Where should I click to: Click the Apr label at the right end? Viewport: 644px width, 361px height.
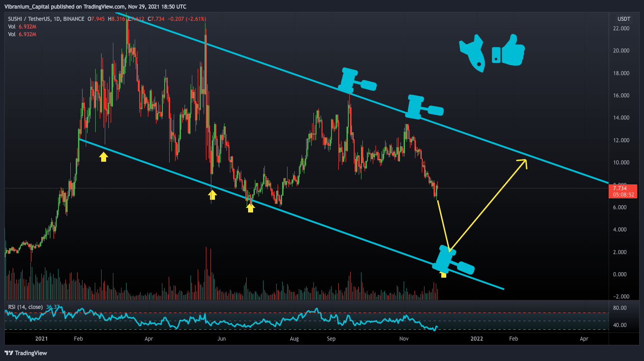point(584,338)
